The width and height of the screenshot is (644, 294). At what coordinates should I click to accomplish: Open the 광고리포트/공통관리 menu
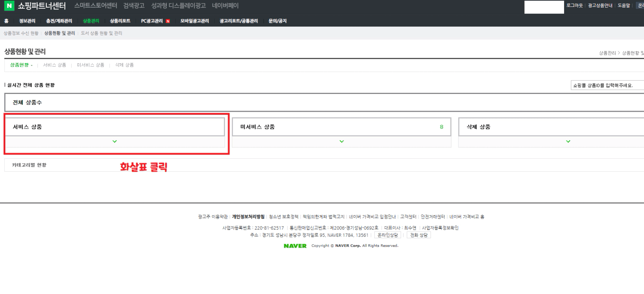coord(239,21)
